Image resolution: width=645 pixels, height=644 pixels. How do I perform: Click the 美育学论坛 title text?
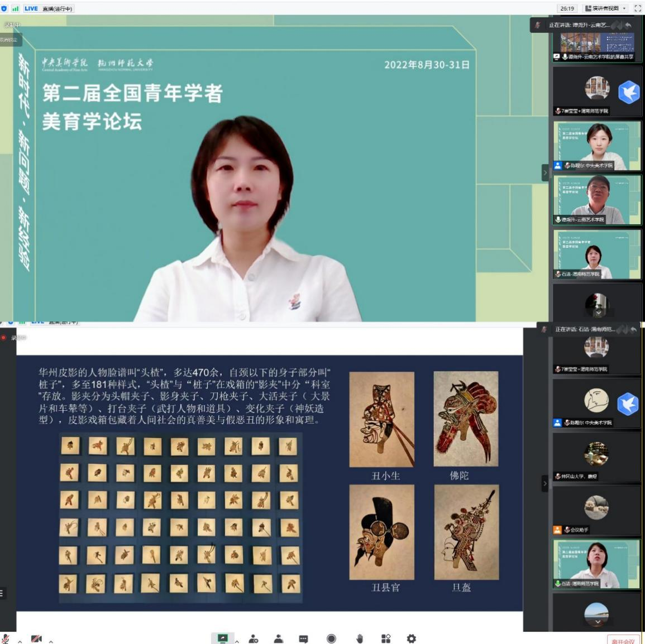(x=92, y=122)
